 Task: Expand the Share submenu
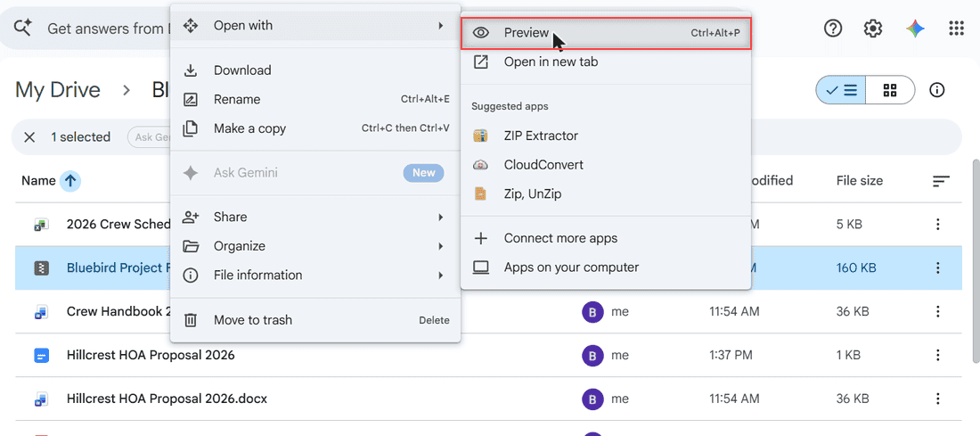(315, 217)
